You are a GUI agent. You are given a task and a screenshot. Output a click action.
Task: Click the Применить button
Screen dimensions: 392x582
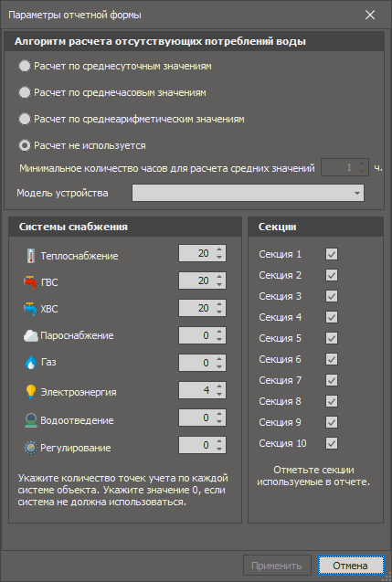click(x=277, y=566)
